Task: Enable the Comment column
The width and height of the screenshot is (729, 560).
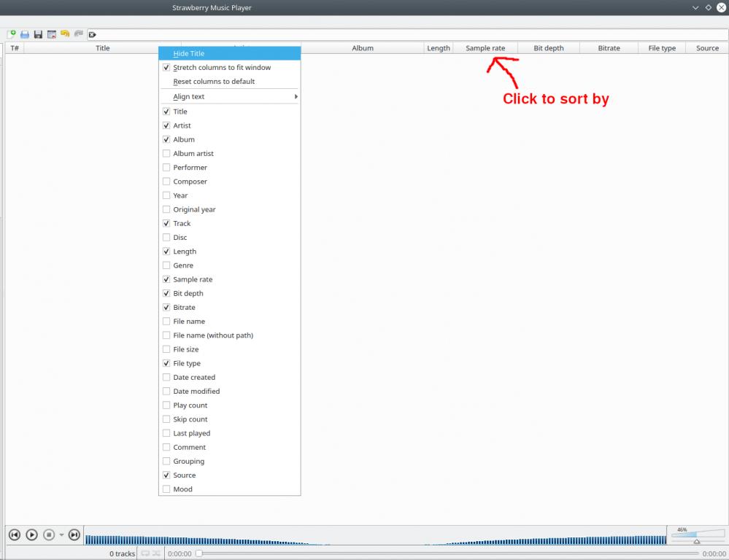Action: (x=166, y=447)
